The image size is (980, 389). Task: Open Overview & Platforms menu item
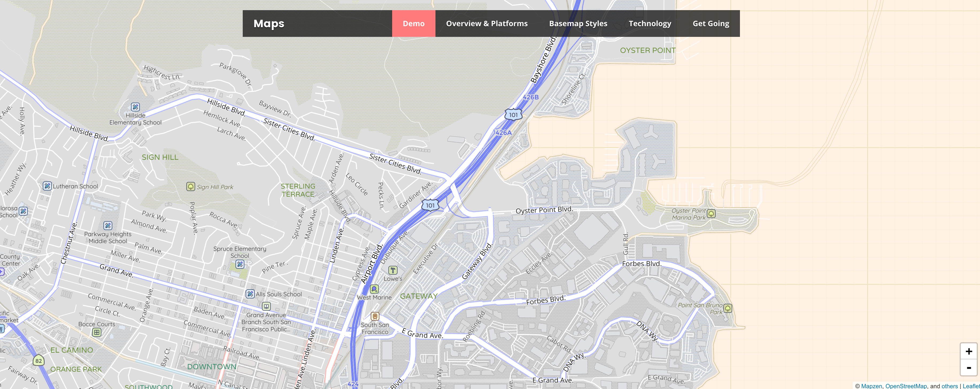pyautogui.click(x=487, y=24)
